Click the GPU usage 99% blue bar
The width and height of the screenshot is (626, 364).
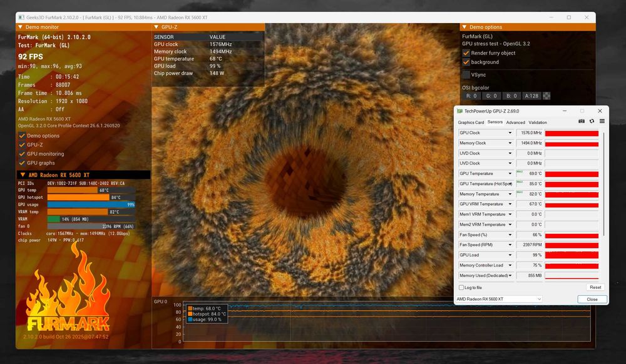pos(91,205)
